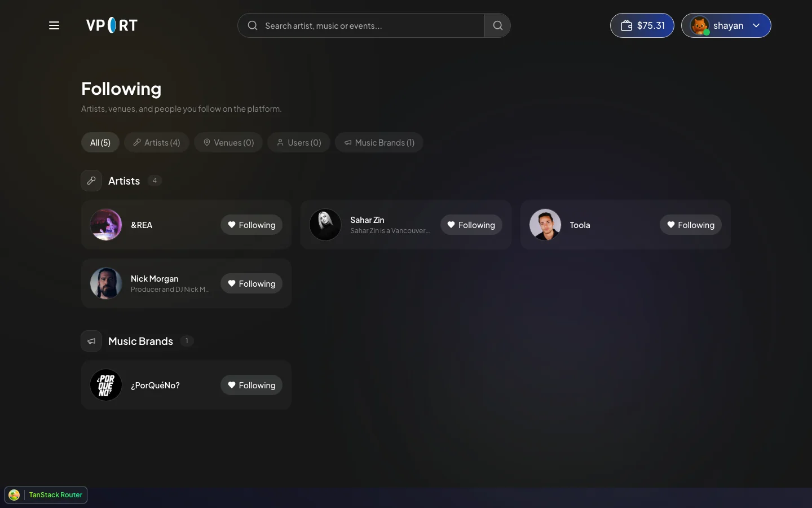Switch to Users (0) tab
The width and height of the screenshot is (812, 508).
[x=299, y=142]
